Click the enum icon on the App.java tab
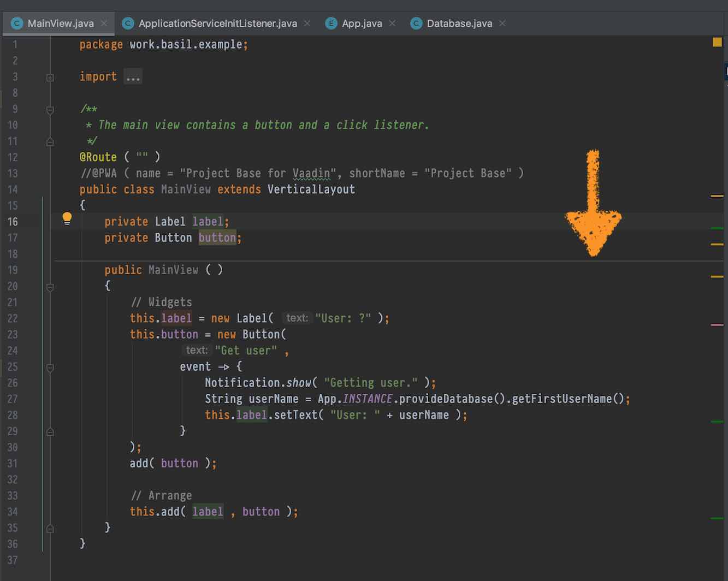The width and height of the screenshot is (728, 581). click(x=332, y=23)
